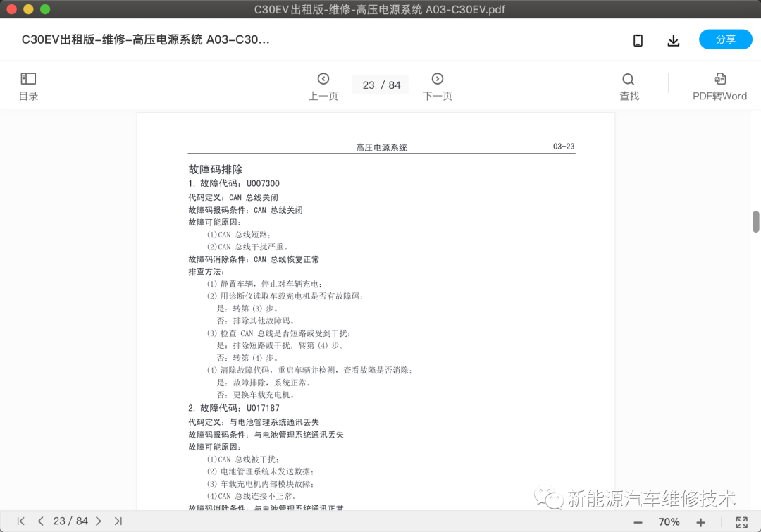761x532 pixels.
Task: Click the green macOS fullscreen window button
Action: [x=45, y=9]
